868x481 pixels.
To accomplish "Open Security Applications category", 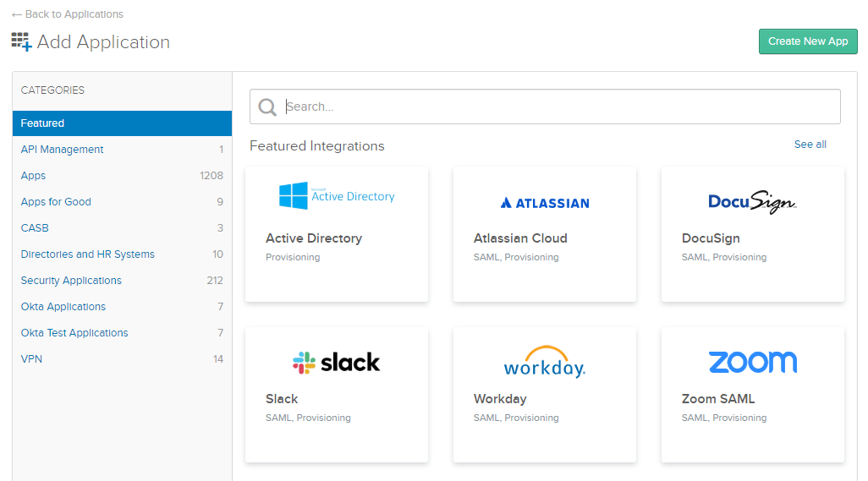I will [71, 281].
